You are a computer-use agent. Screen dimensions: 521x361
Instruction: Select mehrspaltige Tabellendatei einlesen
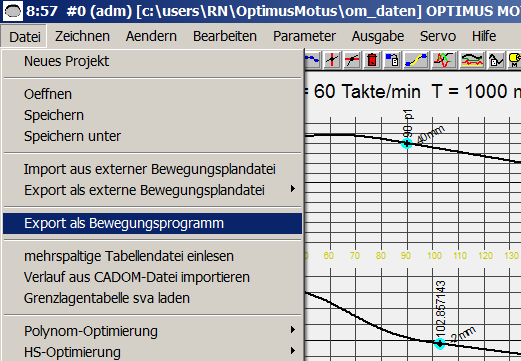(x=152, y=256)
